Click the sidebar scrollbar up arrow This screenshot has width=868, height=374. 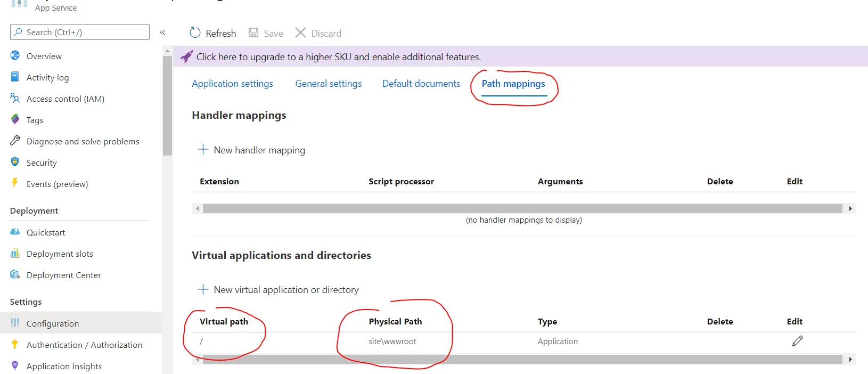point(167,51)
